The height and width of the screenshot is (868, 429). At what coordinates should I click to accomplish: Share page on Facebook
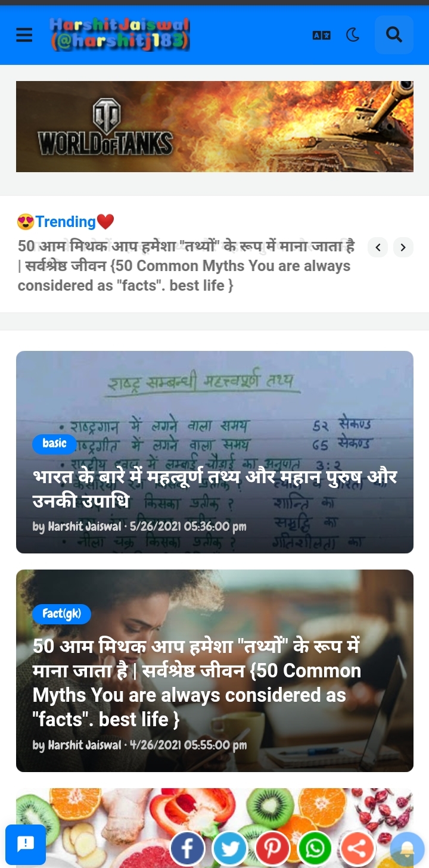[188, 848]
